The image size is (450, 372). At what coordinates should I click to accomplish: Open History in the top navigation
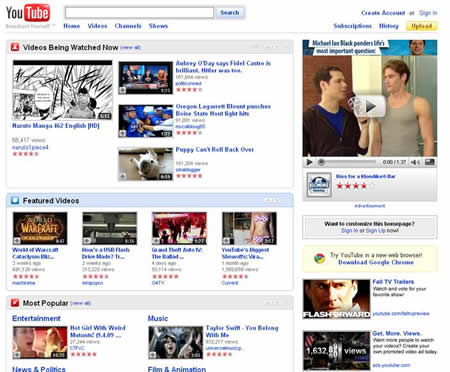click(x=389, y=26)
